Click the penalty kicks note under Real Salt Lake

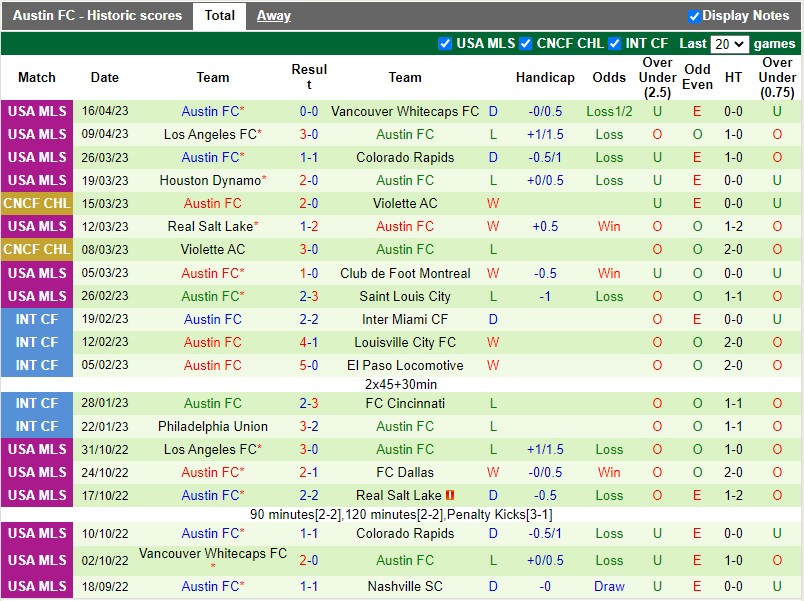pos(401,514)
